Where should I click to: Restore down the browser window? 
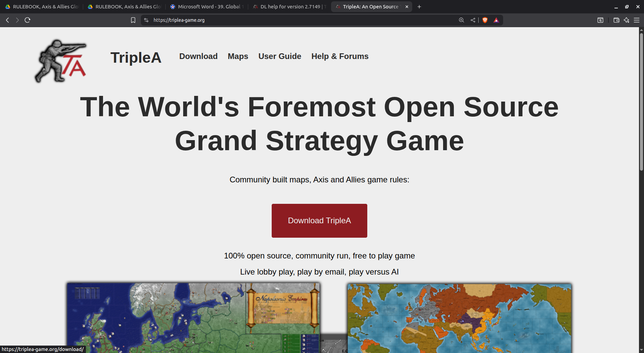pyautogui.click(x=627, y=7)
